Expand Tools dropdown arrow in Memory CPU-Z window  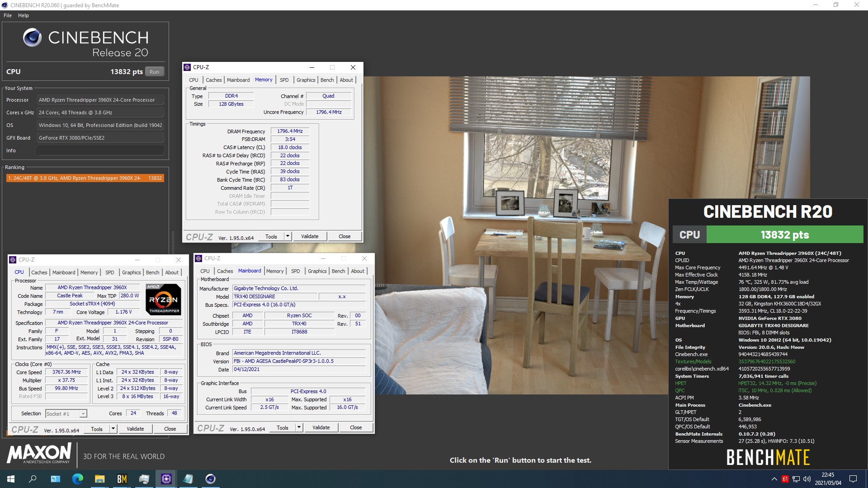(288, 236)
